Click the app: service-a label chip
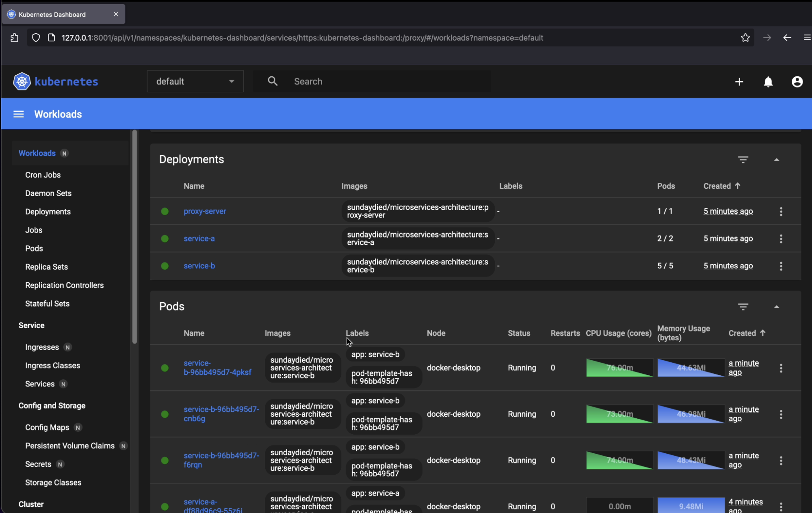This screenshot has width=812, height=513. [x=375, y=493]
